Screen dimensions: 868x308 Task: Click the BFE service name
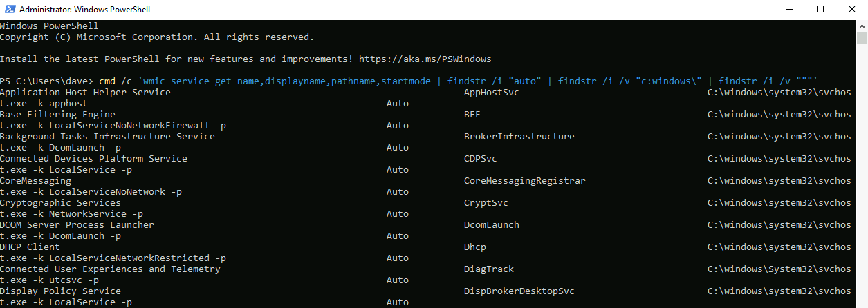click(x=472, y=115)
